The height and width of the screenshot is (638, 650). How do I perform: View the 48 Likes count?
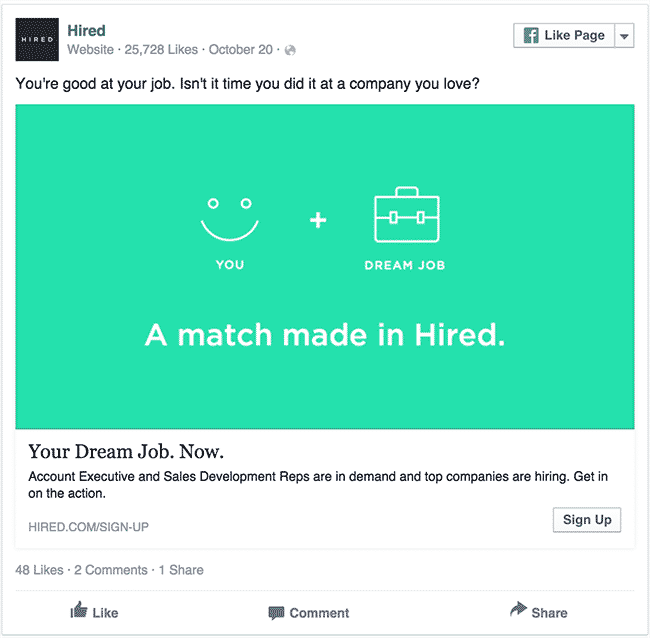coord(39,570)
